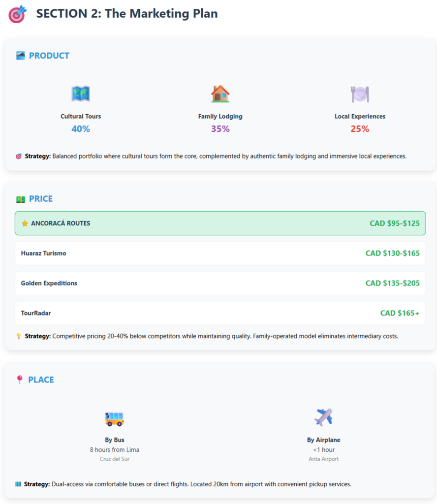
Task: Select the Golden Expeditions price row
Action: [220, 283]
